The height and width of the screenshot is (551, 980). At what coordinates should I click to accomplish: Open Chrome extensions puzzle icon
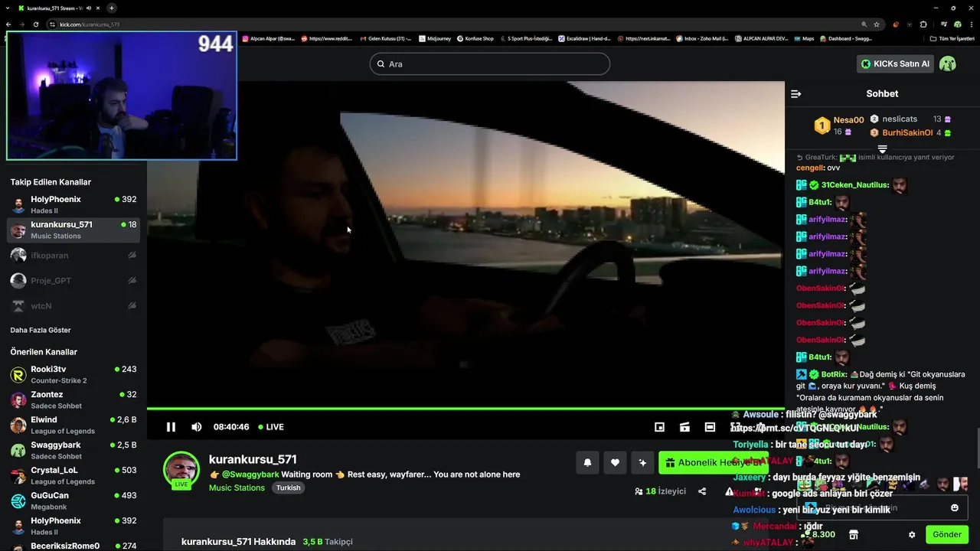click(x=923, y=24)
